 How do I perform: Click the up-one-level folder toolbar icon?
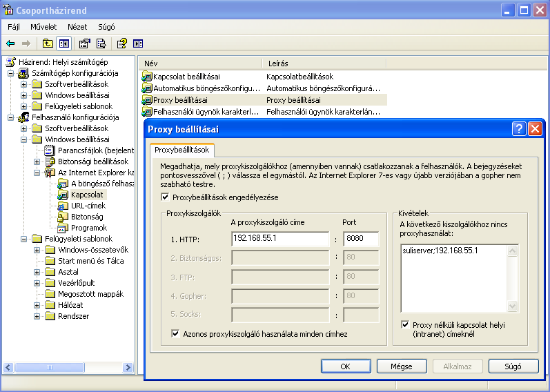click(x=48, y=43)
